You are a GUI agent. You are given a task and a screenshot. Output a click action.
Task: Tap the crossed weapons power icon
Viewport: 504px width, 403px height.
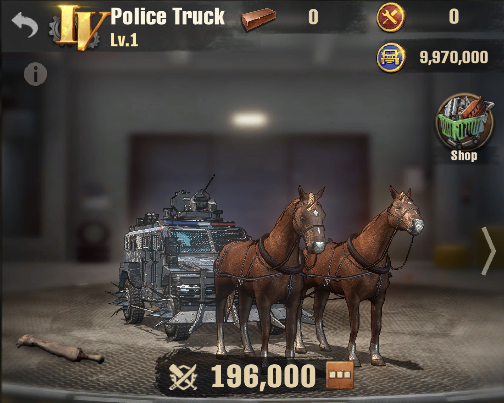click(183, 377)
